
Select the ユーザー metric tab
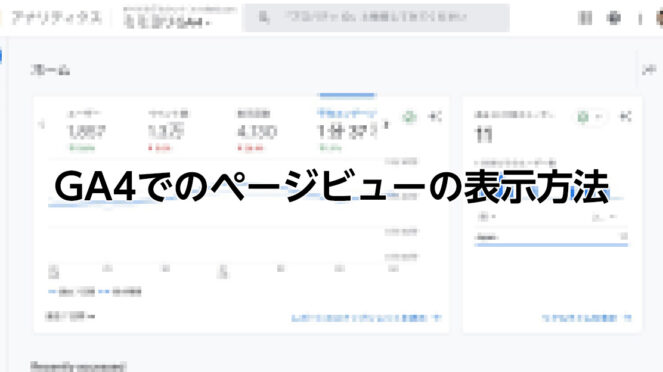pyautogui.click(x=86, y=131)
